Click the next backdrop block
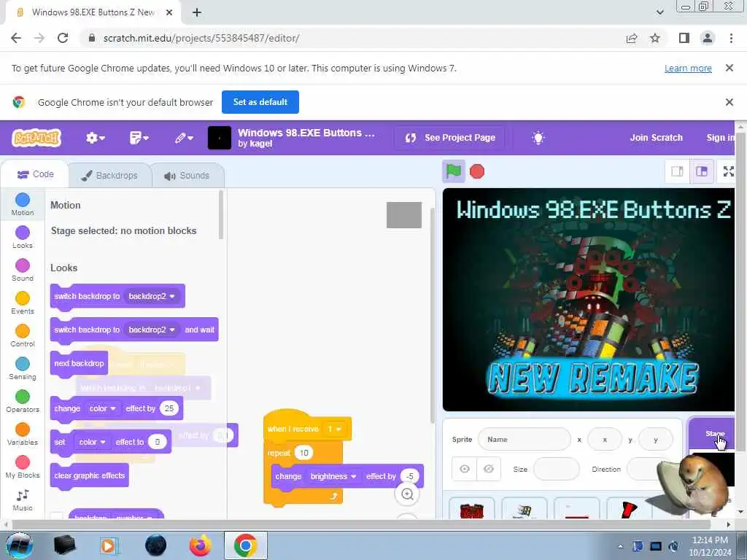This screenshot has width=747, height=560. tap(79, 363)
